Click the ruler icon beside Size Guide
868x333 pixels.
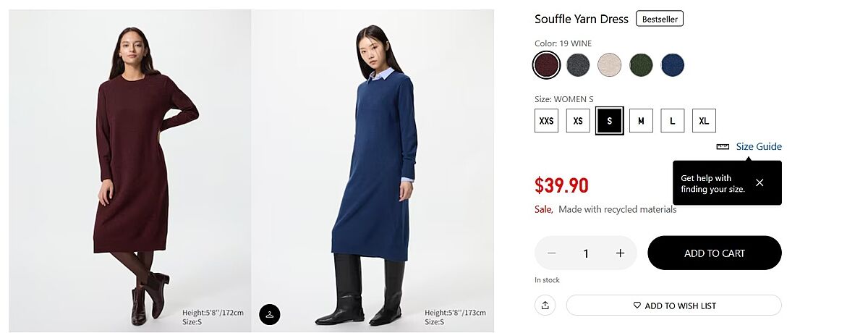pyautogui.click(x=723, y=147)
